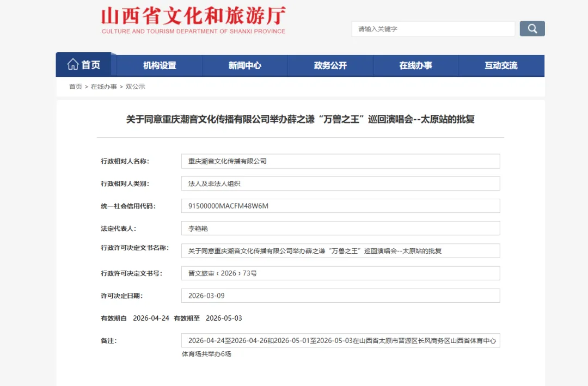Viewport: 588px width, 386px height.
Task: Click the 备注 label
Action: pyautogui.click(x=109, y=341)
